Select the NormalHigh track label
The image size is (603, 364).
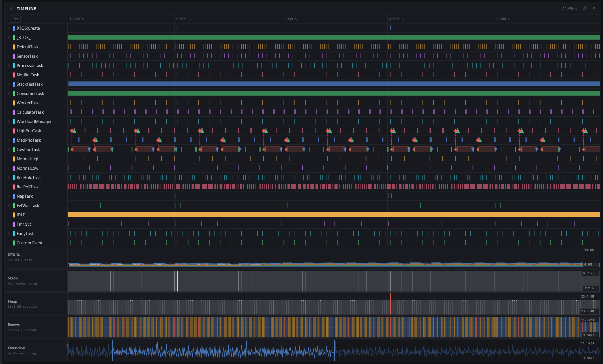coord(28,159)
